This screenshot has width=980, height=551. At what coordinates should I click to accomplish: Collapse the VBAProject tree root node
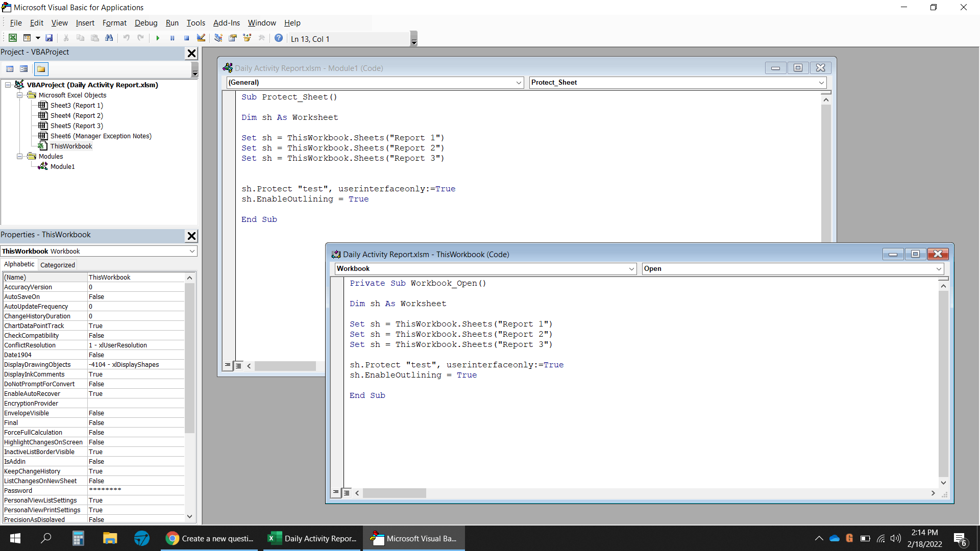pos(8,85)
